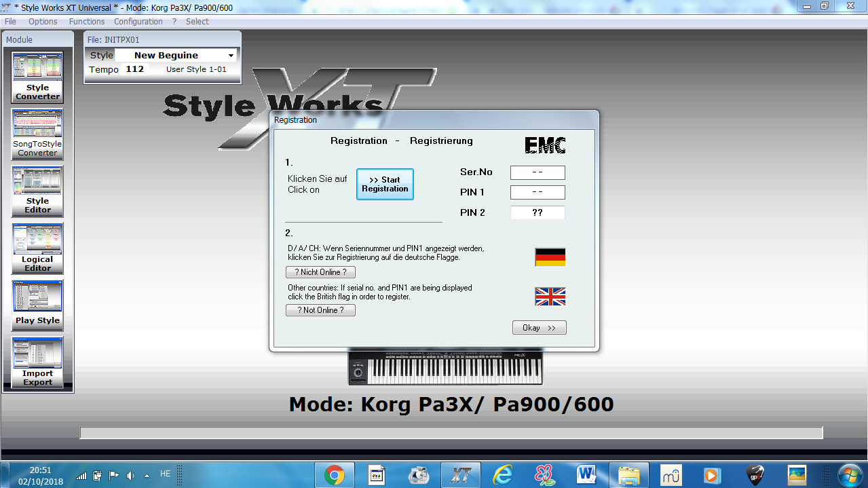Open the Functions menu
868x488 pixels.
pos(87,21)
